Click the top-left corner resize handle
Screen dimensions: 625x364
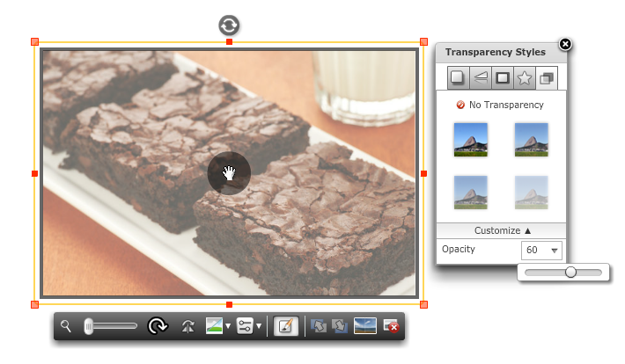34,42
